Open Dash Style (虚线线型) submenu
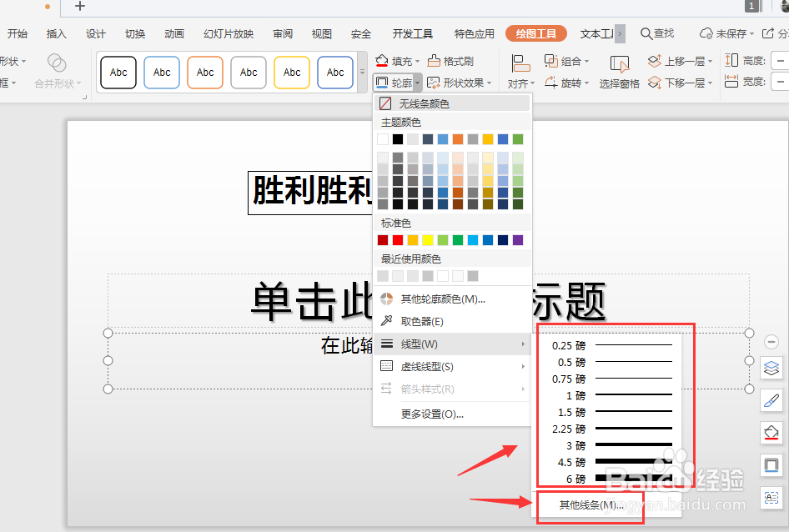789x532 pixels. tap(452, 366)
